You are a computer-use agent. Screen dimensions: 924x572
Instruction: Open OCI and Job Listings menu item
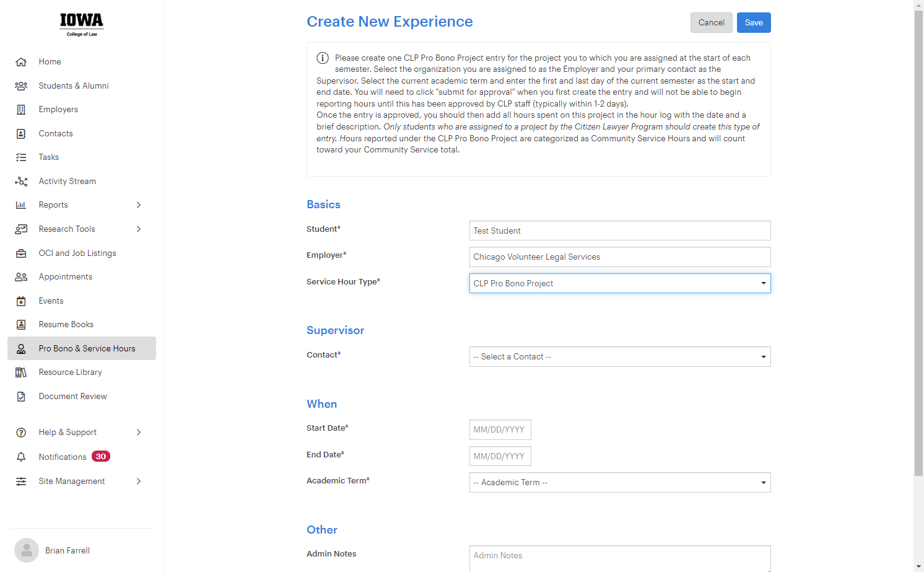[77, 253]
